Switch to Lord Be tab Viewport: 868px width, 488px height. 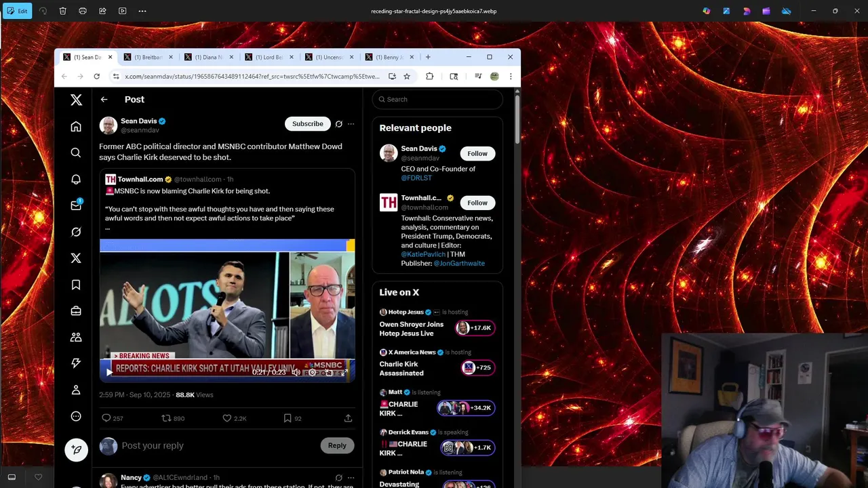tap(268, 57)
